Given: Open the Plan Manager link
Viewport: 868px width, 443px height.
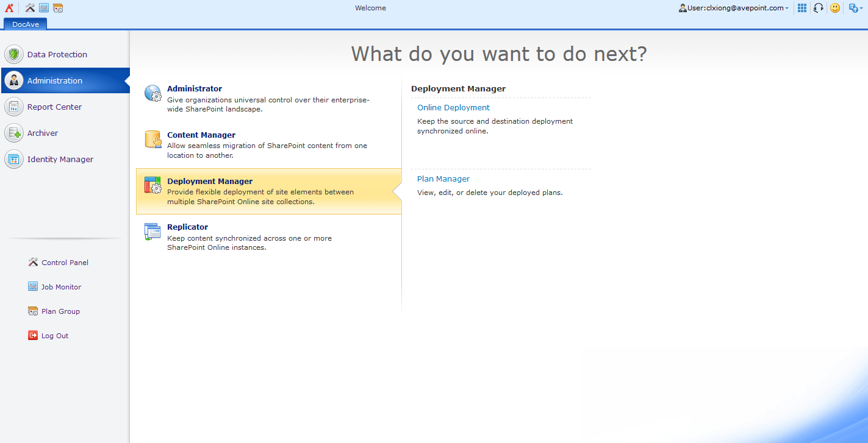Looking at the screenshot, I should tap(443, 179).
